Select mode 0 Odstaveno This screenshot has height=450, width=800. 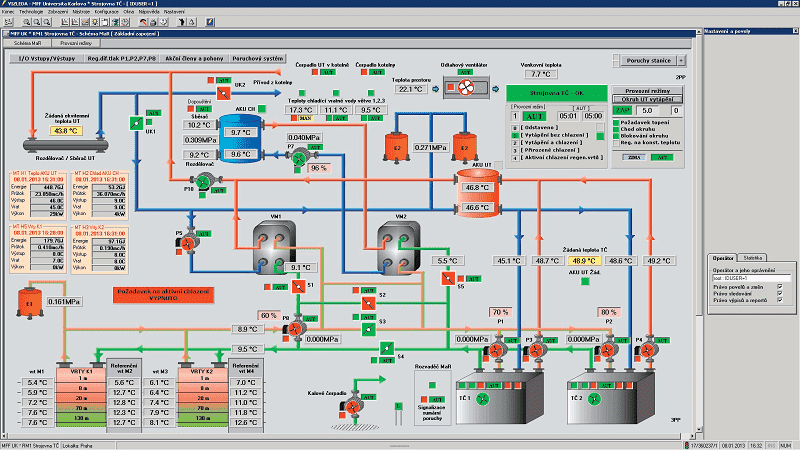tap(515, 128)
